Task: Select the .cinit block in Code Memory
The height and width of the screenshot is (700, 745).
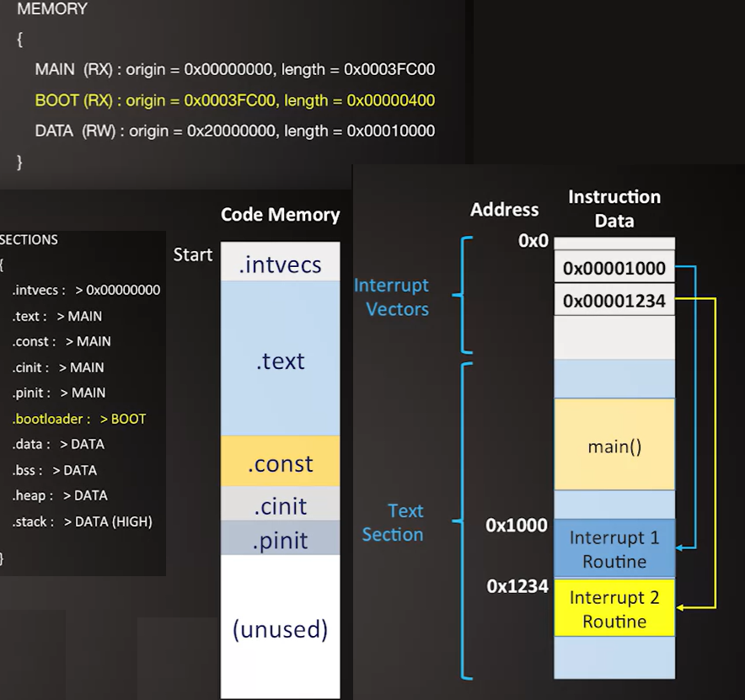Action: (281, 504)
